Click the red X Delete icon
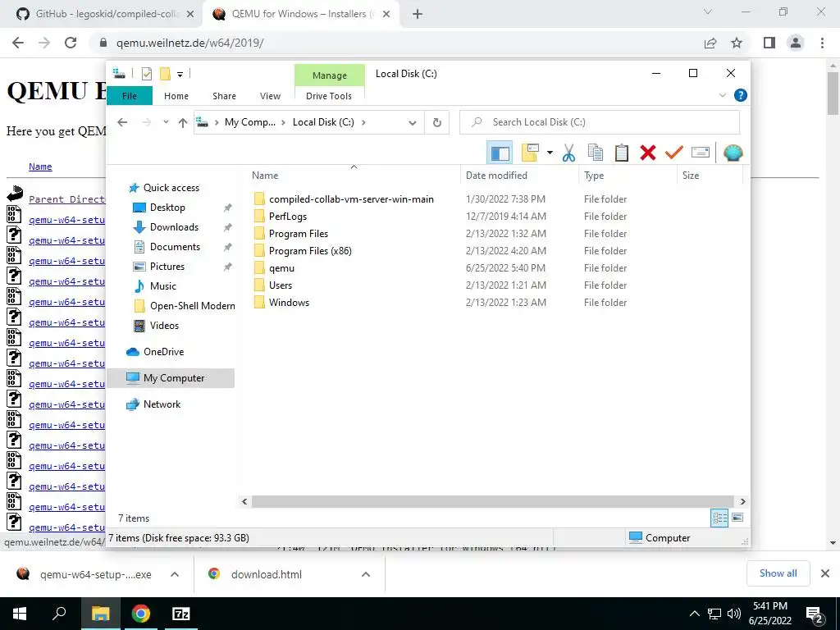 (648, 153)
